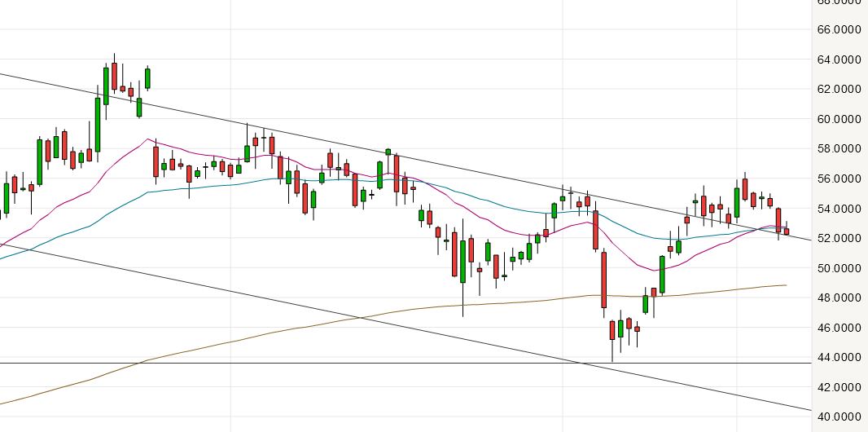
Task: Click the red candle at the chart's highest peak
Action: 114,75
